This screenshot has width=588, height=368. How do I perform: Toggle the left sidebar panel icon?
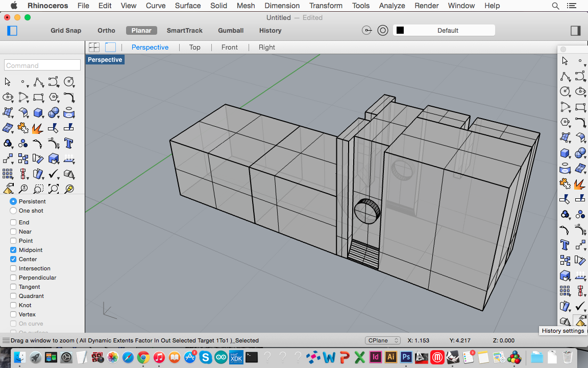12,31
